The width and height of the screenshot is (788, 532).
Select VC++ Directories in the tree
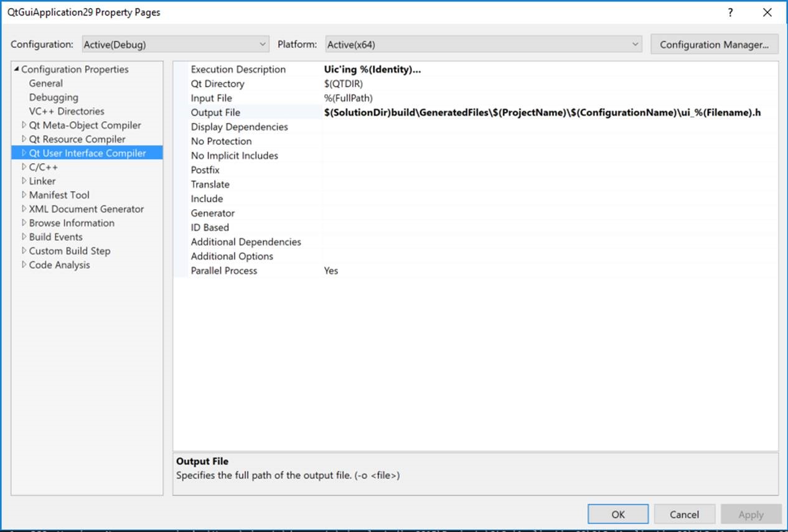(x=67, y=111)
